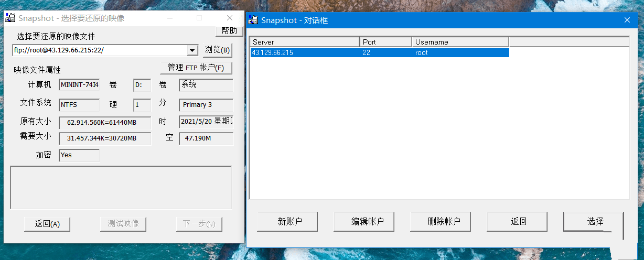Click the Port value 22 in the list
644x260 pixels.
point(367,52)
